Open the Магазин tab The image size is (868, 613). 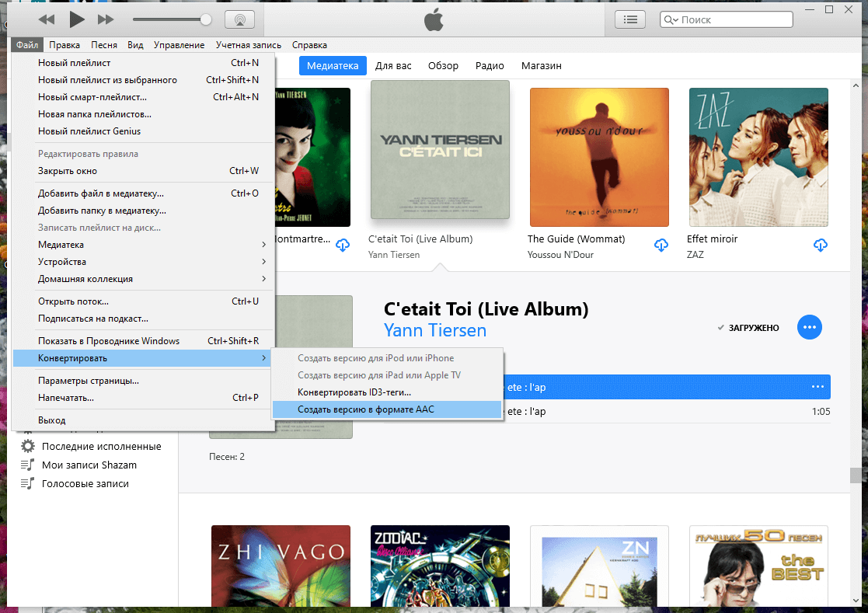click(541, 66)
